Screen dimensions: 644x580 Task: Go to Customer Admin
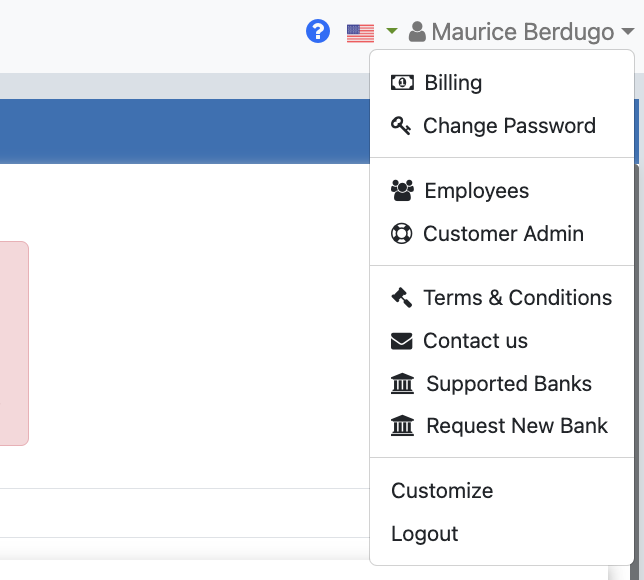(503, 234)
